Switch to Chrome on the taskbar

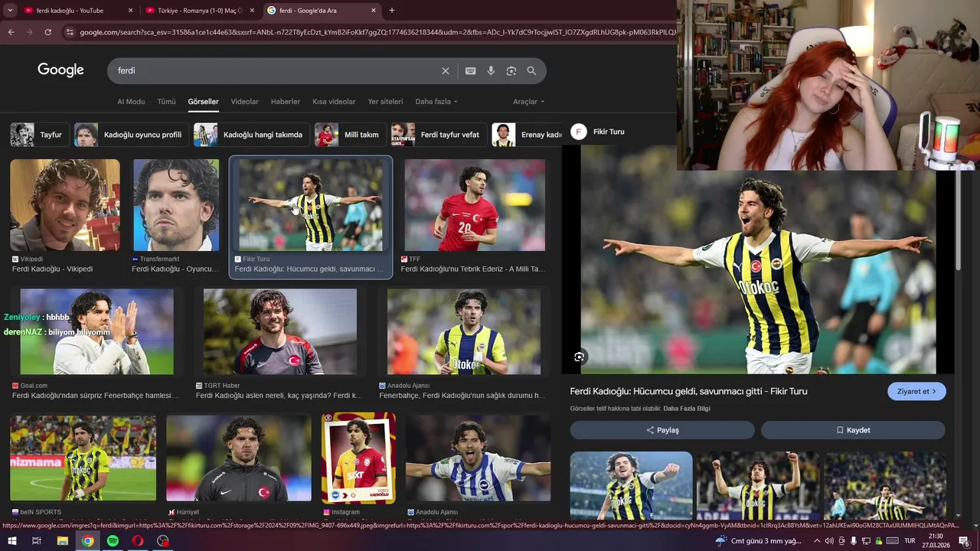(x=88, y=540)
